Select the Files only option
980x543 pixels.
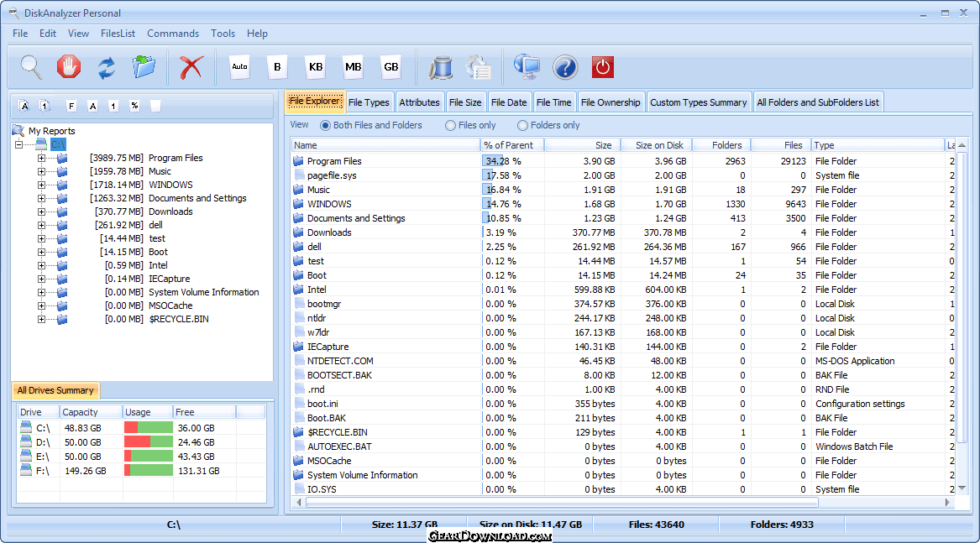[x=470, y=125]
